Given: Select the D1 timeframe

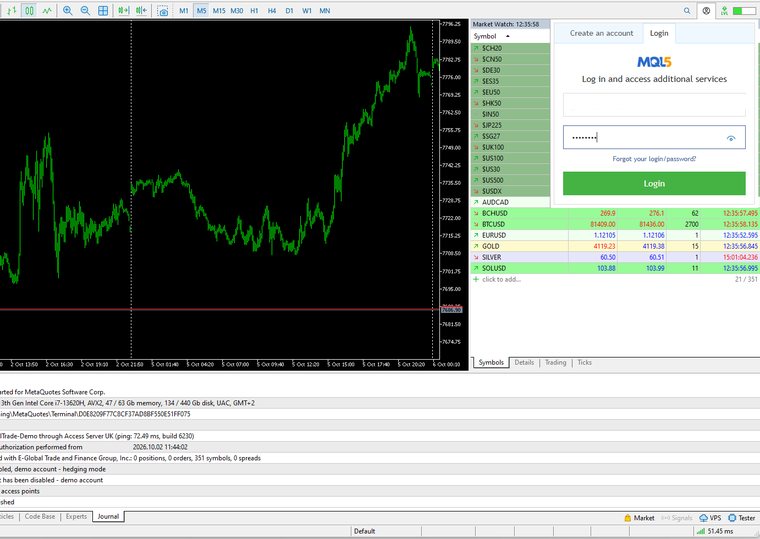Looking at the screenshot, I should click(289, 10).
